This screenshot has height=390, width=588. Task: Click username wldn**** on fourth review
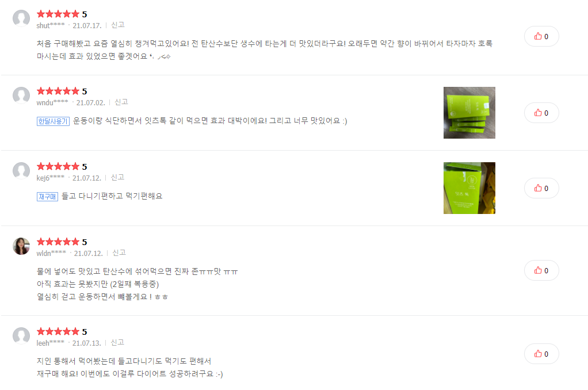51,253
